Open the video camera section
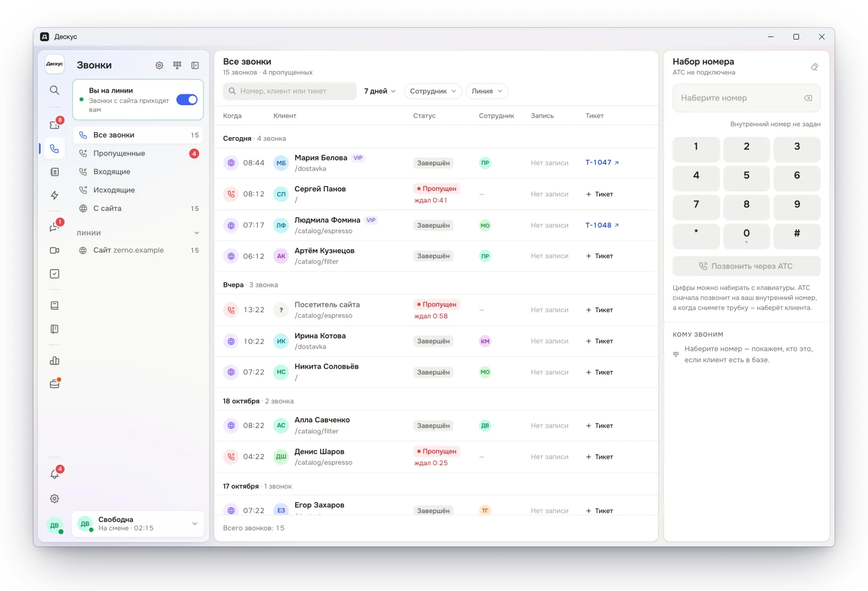This screenshot has height=591, width=868. click(54, 250)
